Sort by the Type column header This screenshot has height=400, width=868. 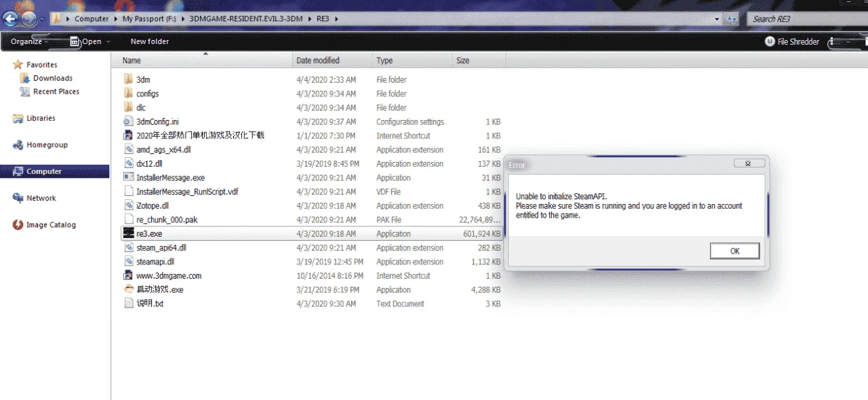pos(412,60)
